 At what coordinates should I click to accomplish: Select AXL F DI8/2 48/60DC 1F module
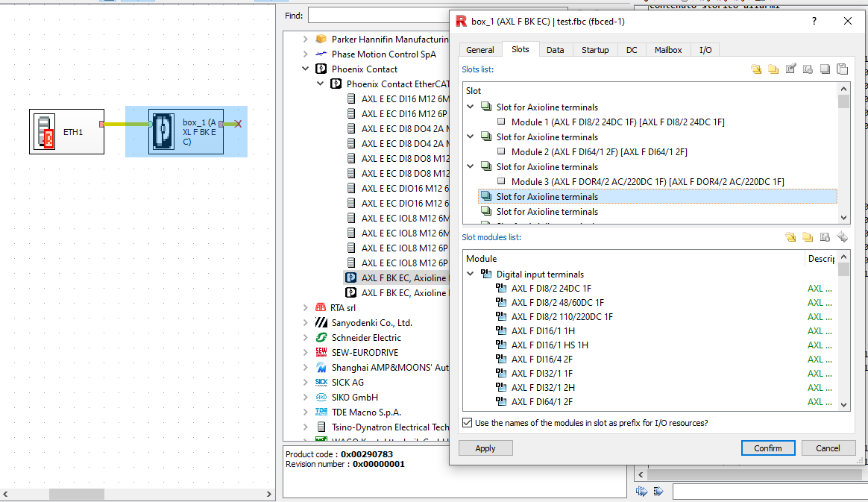[558, 303]
